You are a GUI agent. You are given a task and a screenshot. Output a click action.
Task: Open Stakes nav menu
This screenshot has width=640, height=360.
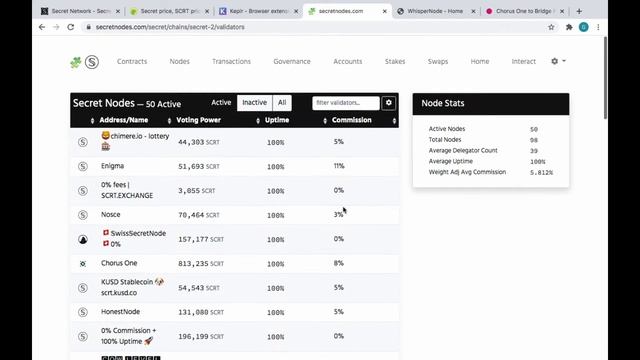(x=395, y=61)
